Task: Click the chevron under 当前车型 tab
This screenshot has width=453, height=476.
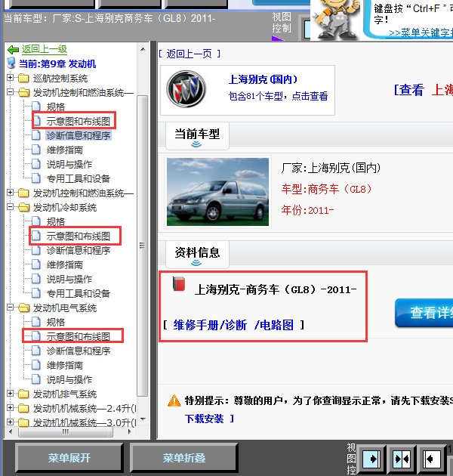Action: 196,144
